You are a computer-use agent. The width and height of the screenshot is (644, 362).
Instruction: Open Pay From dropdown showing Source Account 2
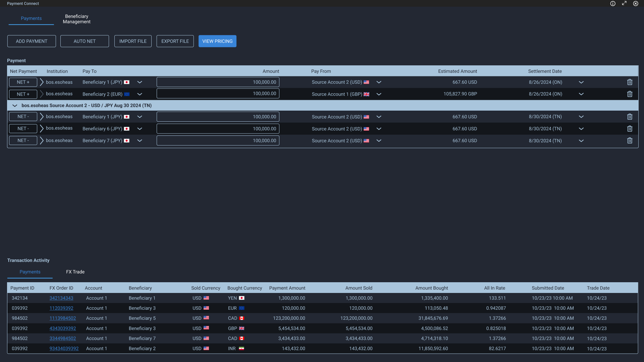[379, 82]
